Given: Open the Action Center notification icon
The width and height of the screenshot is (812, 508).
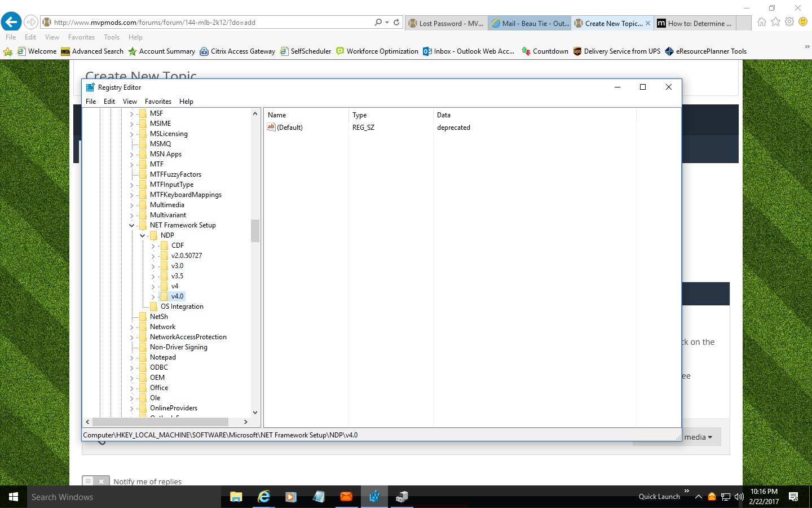Looking at the screenshot, I should coord(793,497).
